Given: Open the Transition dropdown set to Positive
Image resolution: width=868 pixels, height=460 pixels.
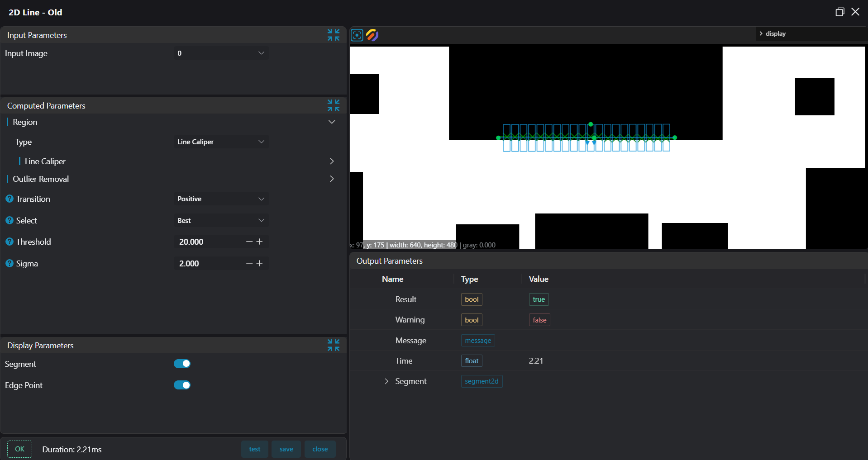Looking at the screenshot, I should [221, 199].
